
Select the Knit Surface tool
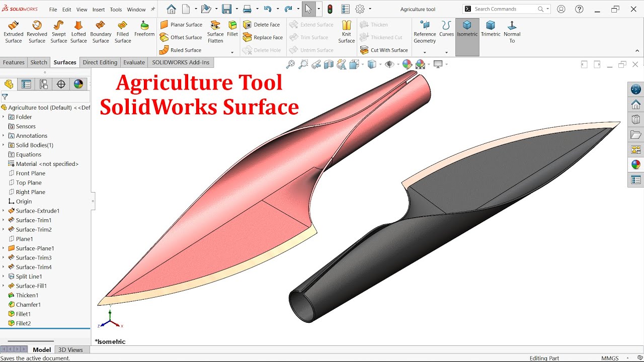pos(347,32)
